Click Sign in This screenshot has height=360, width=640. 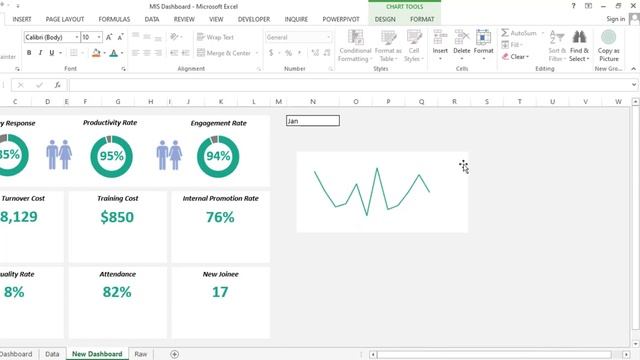click(x=616, y=19)
